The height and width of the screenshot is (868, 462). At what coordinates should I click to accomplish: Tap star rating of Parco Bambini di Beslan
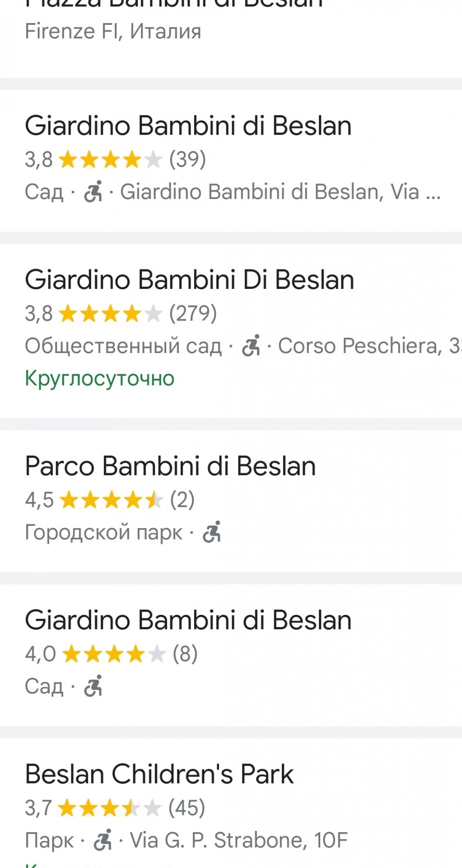click(x=111, y=500)
